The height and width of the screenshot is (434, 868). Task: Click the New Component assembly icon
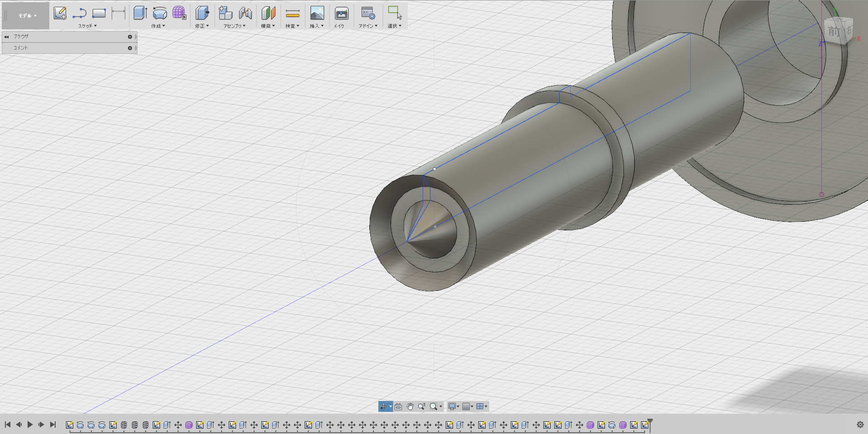click(x=225, y=13)
